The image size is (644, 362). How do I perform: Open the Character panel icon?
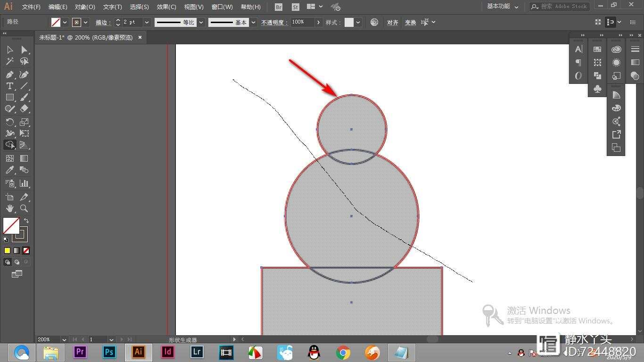578,49
